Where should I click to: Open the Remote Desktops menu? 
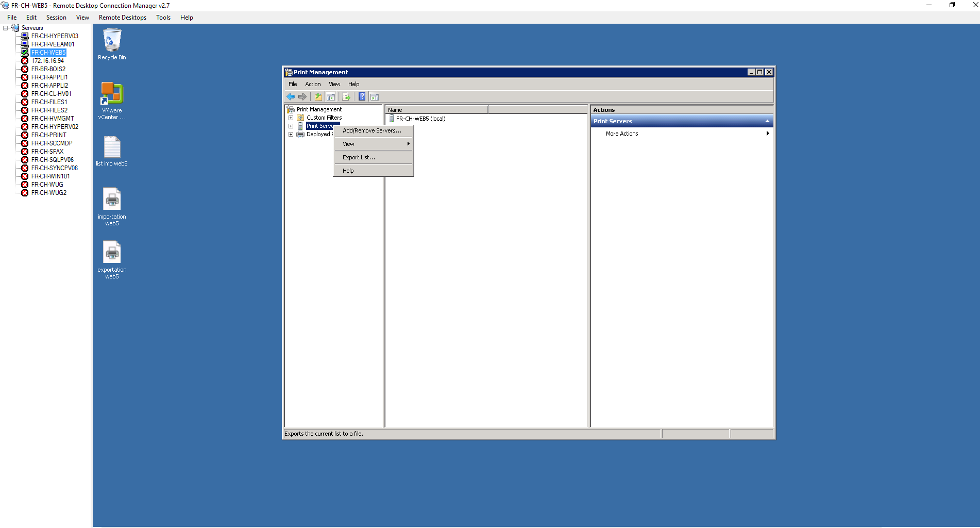122,18
